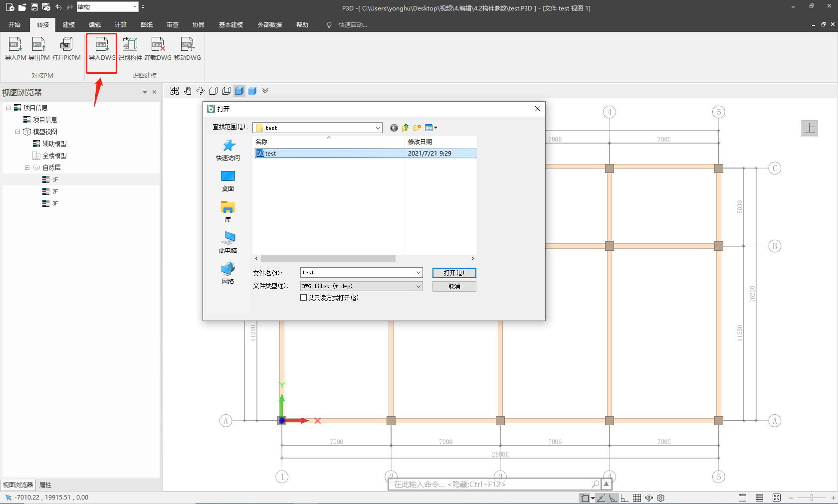Viewport: 838px width, 504px height.
Task: Collapse the 模型视图 tree node
Action: [x=18, y=132]
